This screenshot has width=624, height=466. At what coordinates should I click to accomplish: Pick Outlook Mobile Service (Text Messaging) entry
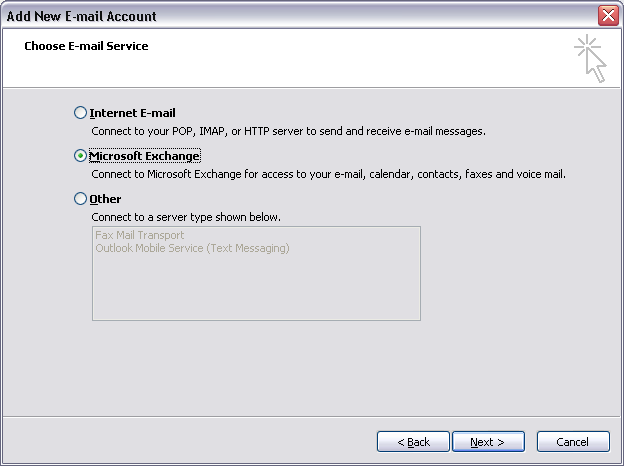click(192, 248)
